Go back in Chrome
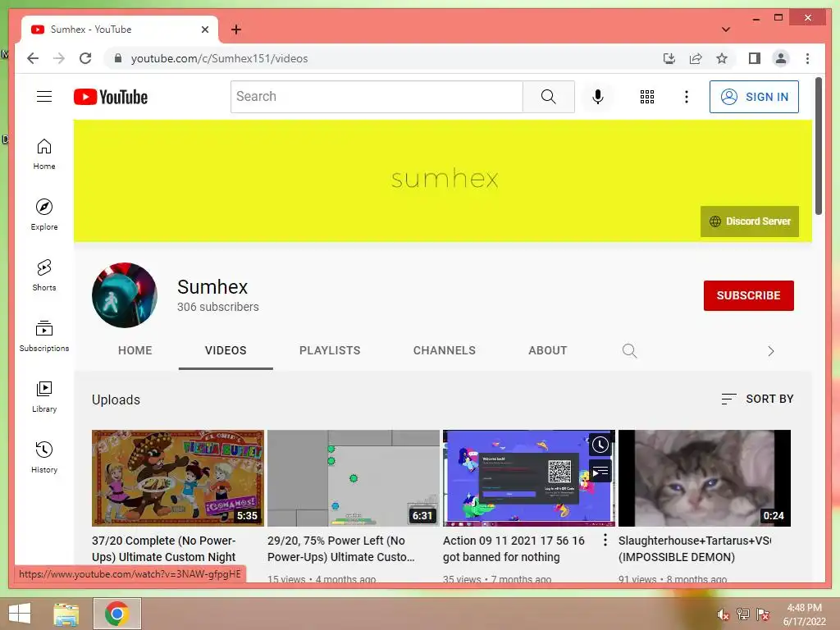Screen dimensions: 840x630 point(33,58)
